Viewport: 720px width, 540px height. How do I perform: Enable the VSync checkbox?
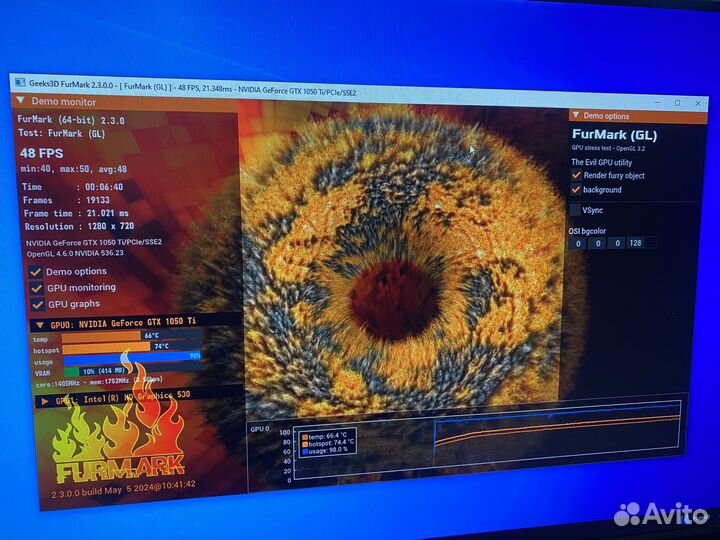[575, 210]
